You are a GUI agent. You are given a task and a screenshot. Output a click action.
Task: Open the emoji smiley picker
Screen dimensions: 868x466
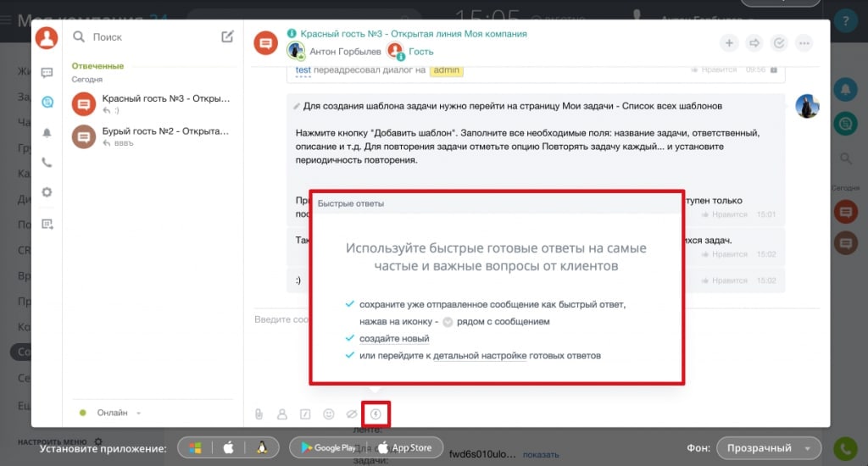[x=329, y=414]
